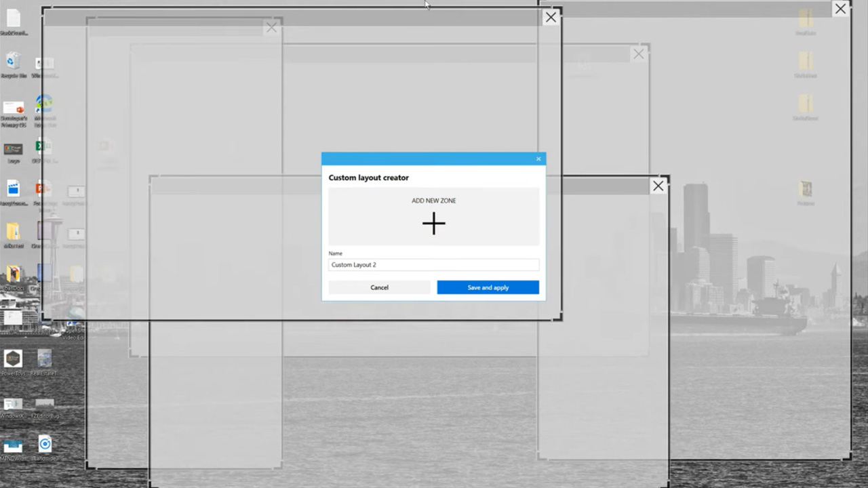Screen dimensions: 868x488
Task: Click the Save and apply button
Action: pyautogui.click(x=488, y=287)
